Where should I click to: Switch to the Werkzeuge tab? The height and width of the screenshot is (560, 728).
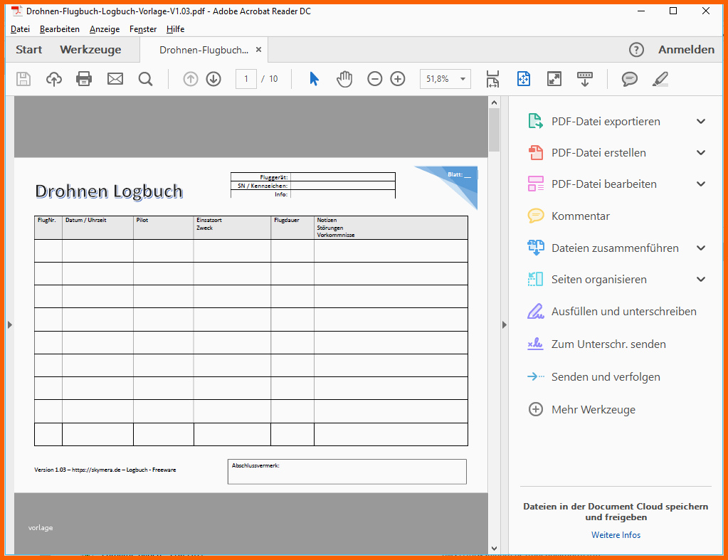90,50
